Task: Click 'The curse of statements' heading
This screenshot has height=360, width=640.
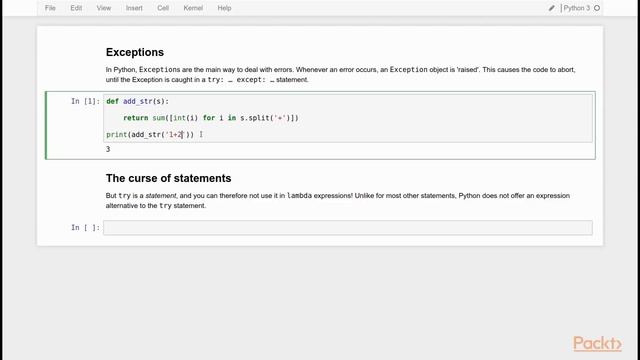Action: pyautogui.click(x=168, y=178)
